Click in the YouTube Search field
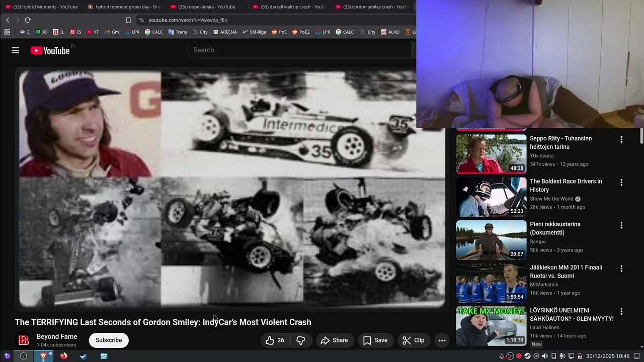This screenshot has width=644, height=362. [x=299, y=50]
